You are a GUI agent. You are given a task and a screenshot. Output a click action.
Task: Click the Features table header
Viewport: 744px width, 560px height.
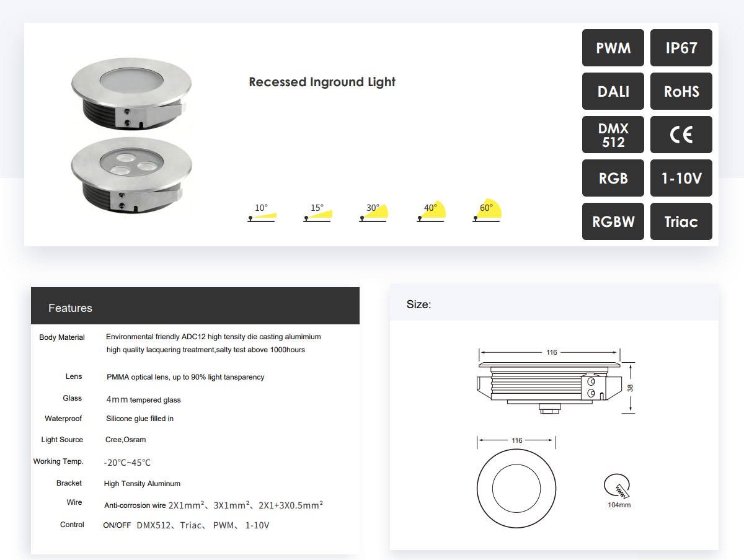click(x=195, y=306)
